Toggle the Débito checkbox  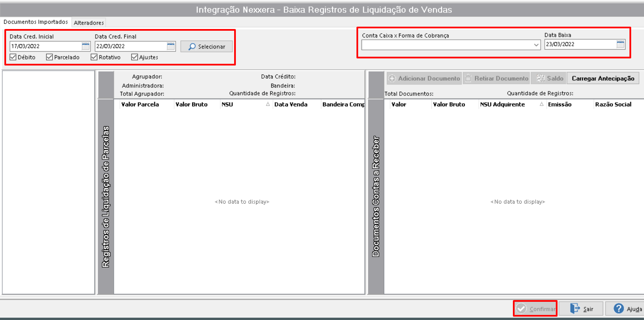click(x=13, y=57)
